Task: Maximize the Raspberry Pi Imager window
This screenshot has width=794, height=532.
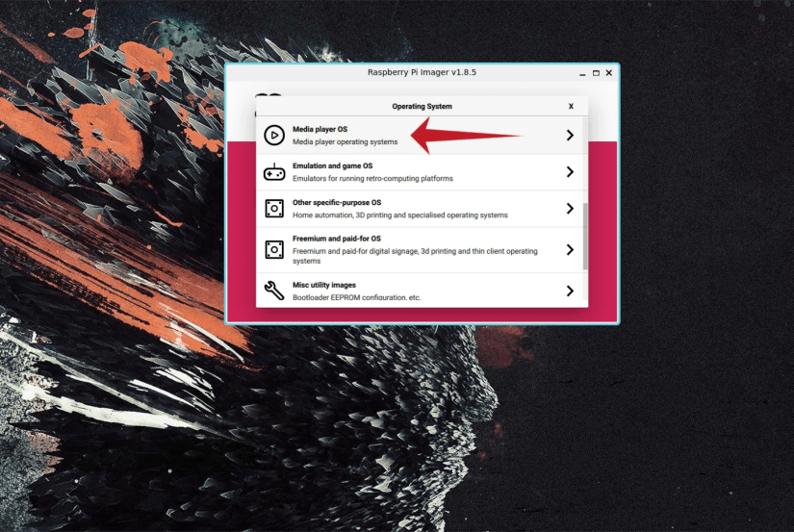Action: [x=596, y=73]
